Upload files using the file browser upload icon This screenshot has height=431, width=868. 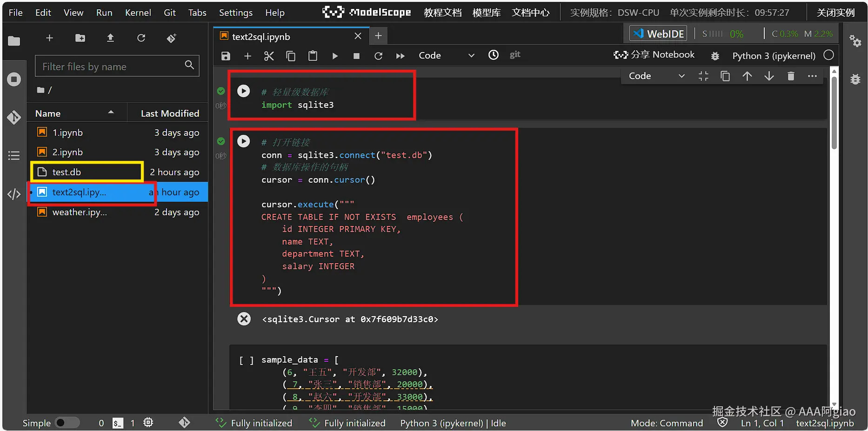110,38
